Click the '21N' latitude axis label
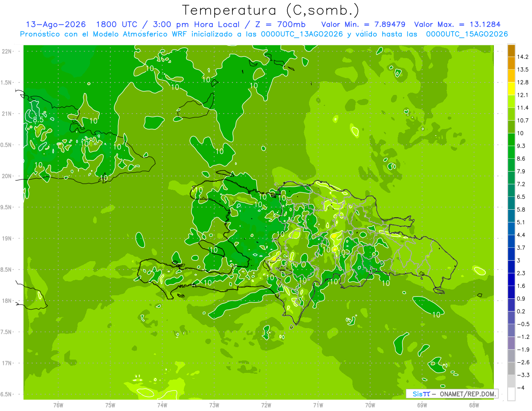Screen dimensions: 532x411 click(x=8, y=114)
